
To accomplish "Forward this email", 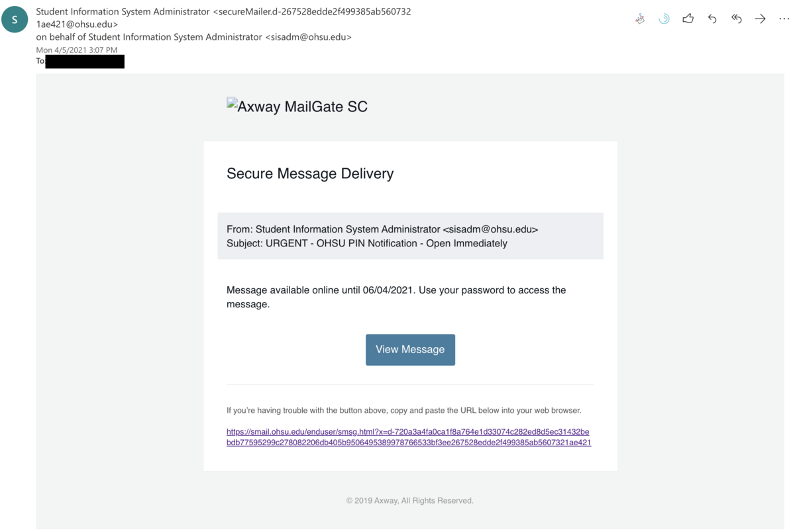I will click(760, 19).
